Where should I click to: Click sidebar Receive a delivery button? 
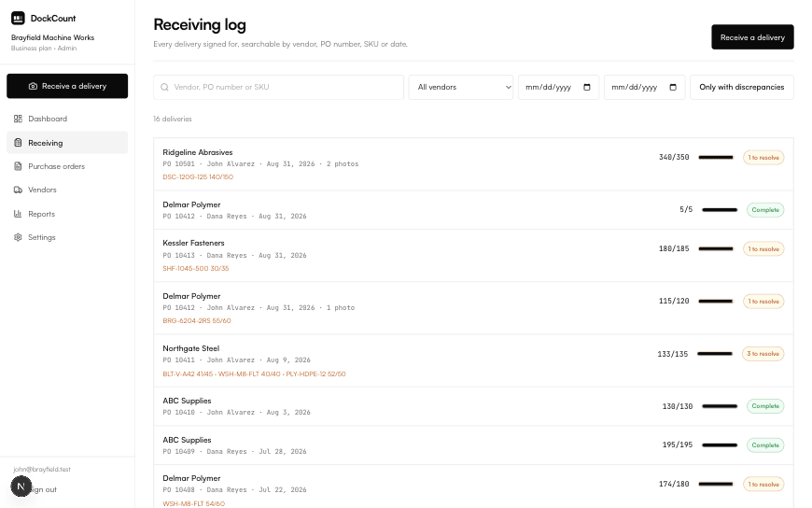pyautogui.click(x=67, y=86)
